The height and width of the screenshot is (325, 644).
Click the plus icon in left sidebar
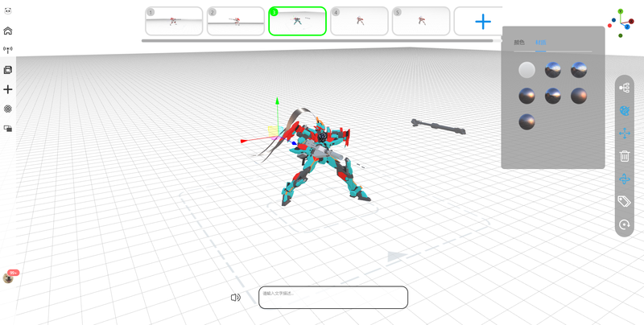pos(7,89)
